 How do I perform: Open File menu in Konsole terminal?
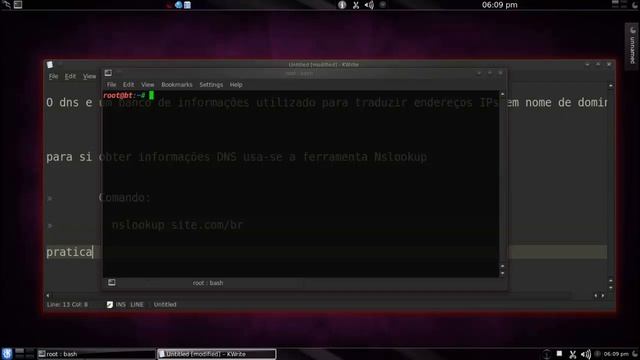pos(111,84)
